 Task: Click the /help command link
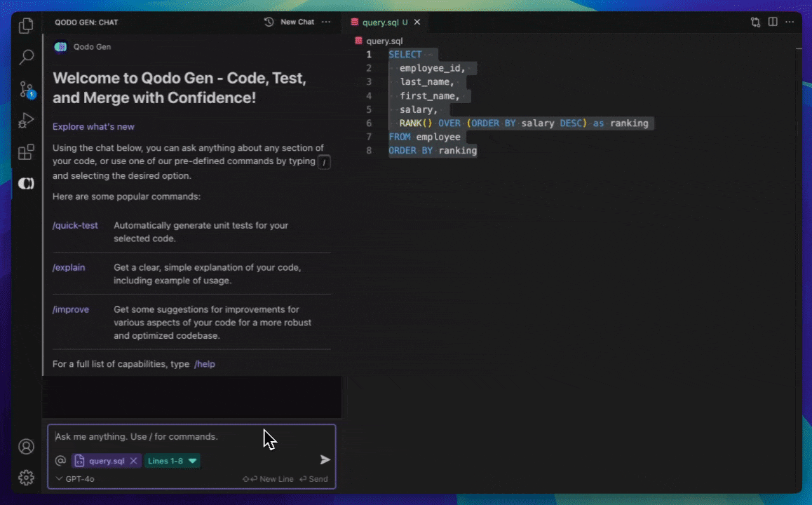point(205,364)
